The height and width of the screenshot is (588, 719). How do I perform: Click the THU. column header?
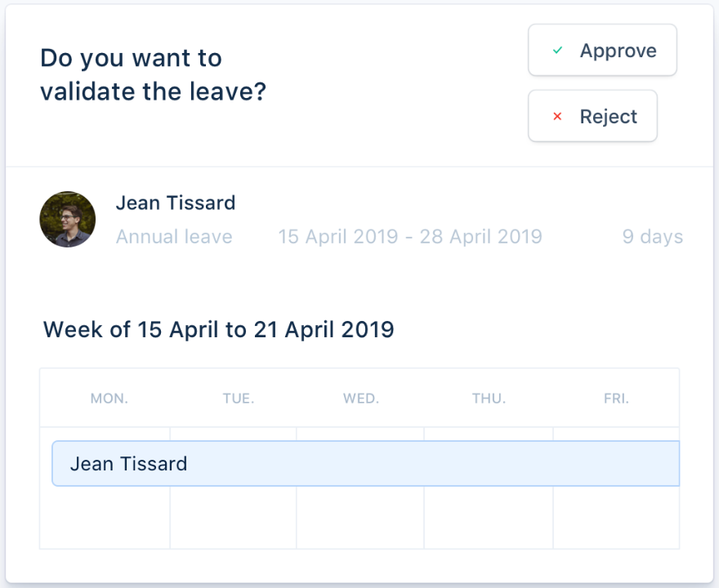[x=489, y=399]
